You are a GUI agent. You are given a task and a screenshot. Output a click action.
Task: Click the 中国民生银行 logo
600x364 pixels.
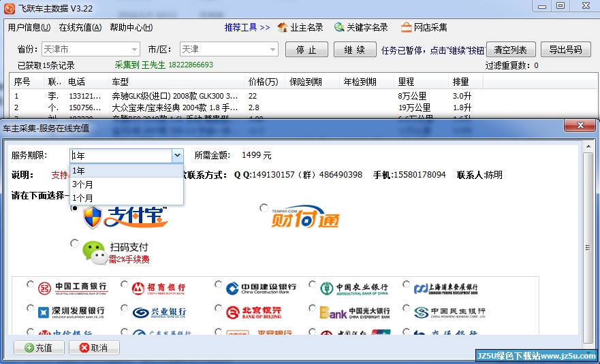449,312
